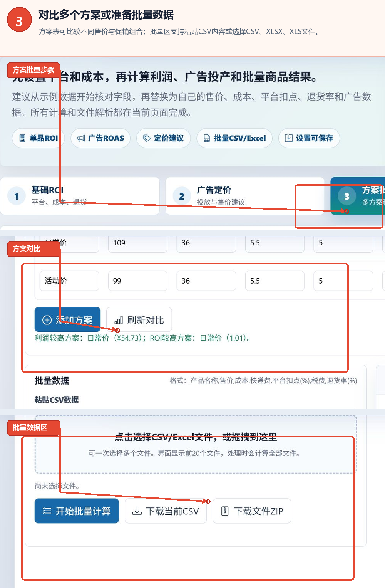Image resolution: width=385 pixels, height=588 pixels.
Task: Click heading 对比多个方案或准备批量数据
Action: click(106, 15)
